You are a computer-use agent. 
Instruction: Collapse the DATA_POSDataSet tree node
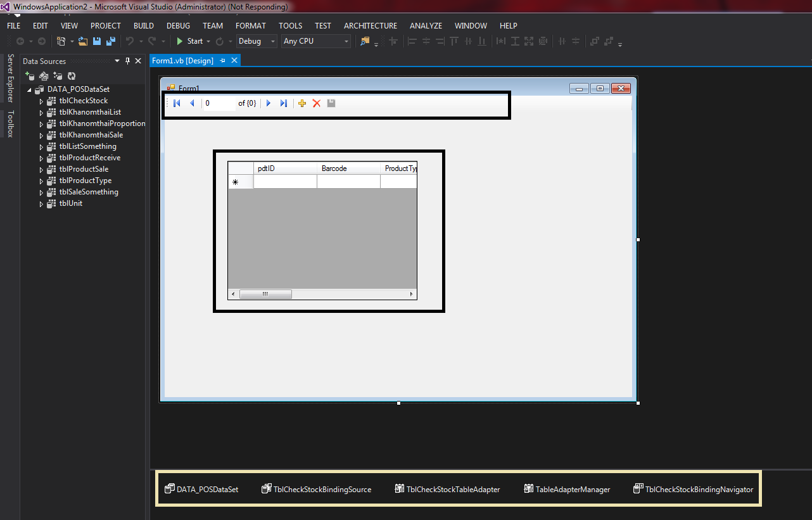click(x=29, y=90)
